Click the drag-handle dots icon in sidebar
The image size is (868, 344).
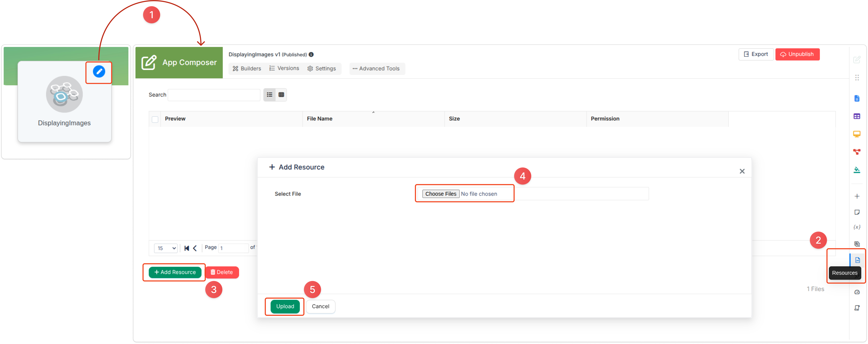[x=857, y=78]
